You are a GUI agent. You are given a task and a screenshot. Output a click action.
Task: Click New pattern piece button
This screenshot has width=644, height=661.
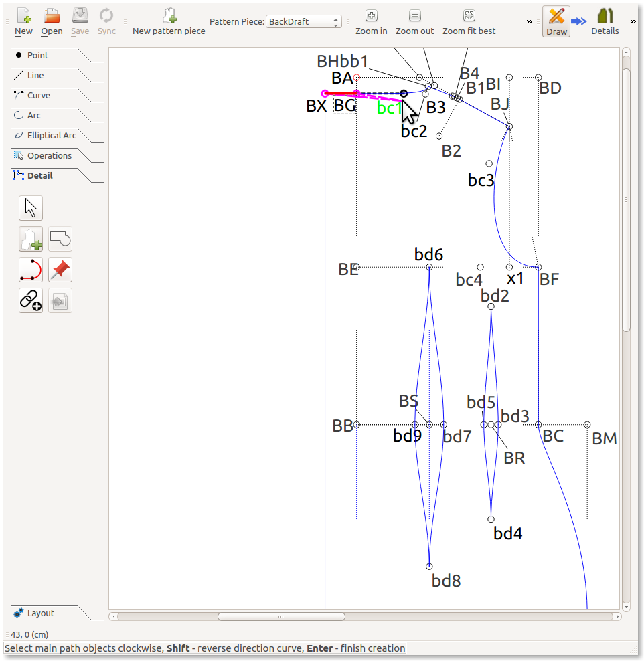coord(169,21)
